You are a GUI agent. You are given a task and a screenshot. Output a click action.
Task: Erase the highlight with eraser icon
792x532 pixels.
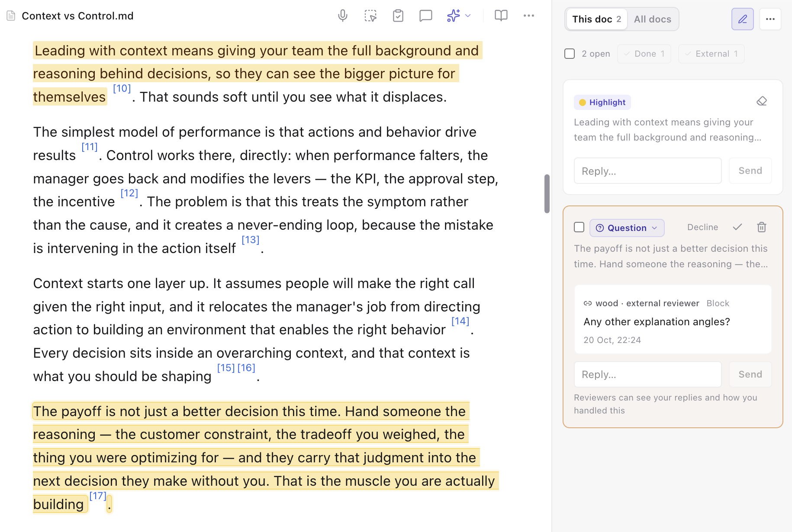(x=762, y=102)
